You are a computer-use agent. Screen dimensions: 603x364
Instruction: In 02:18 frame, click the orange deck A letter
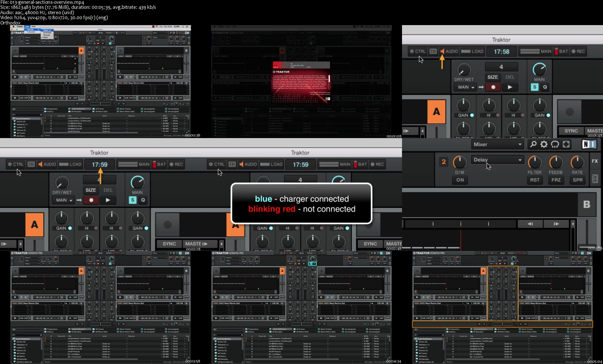click(x=34, y=225)
